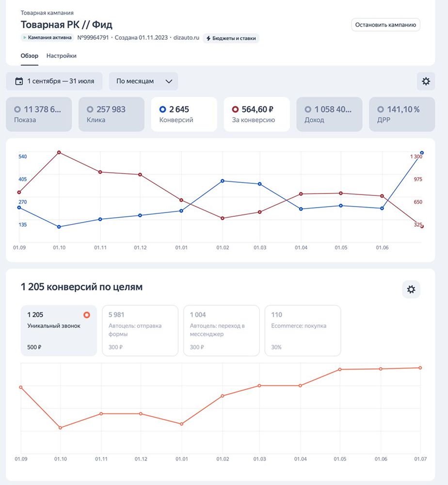The width and height of the screenshot is (448, 485).
Task: Open the conversions panel settings gear
Action: 412,290
